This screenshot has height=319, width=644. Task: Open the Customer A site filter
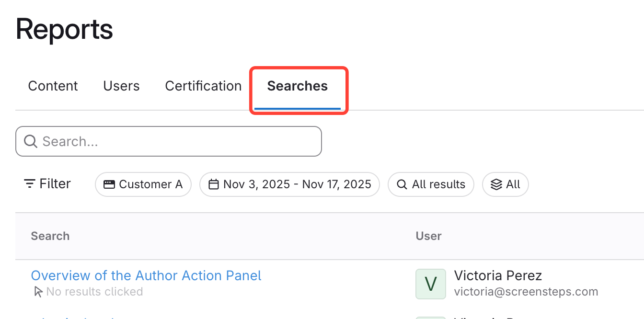[x=143, y=184]
